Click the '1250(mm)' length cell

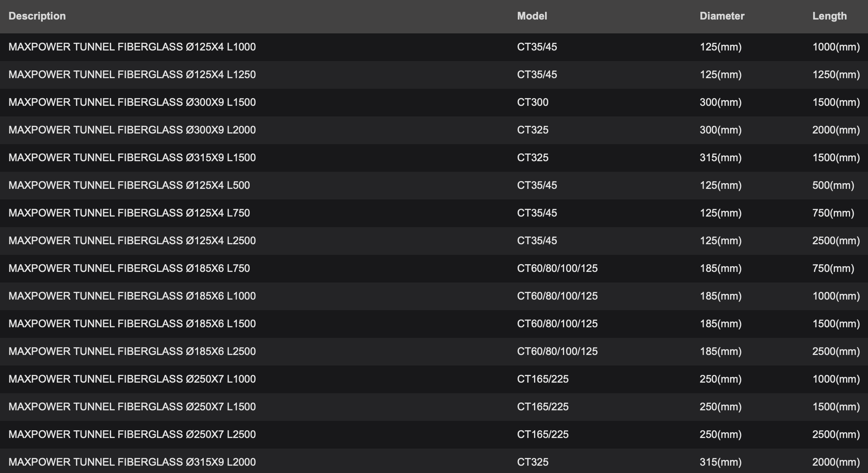tap(836, 74)
